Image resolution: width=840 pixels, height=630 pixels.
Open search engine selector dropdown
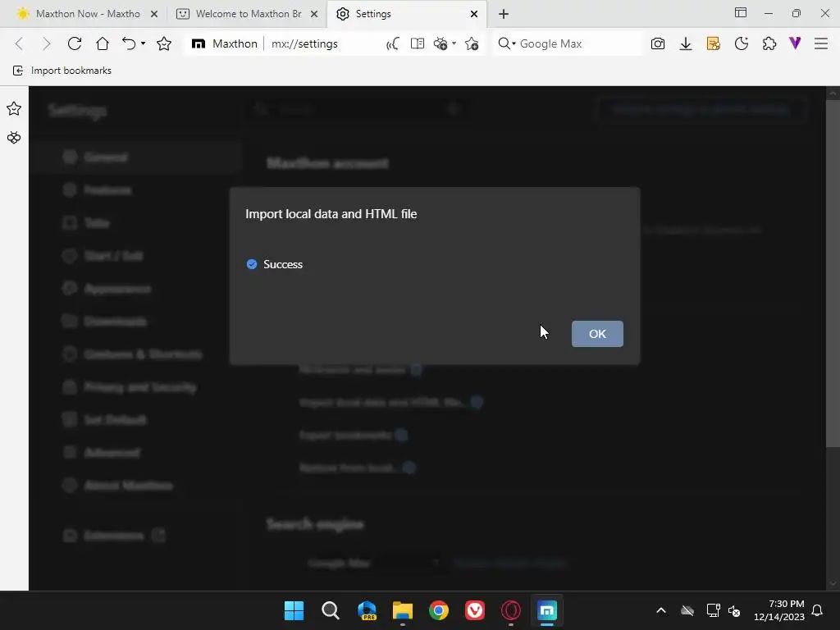[506, 44]
